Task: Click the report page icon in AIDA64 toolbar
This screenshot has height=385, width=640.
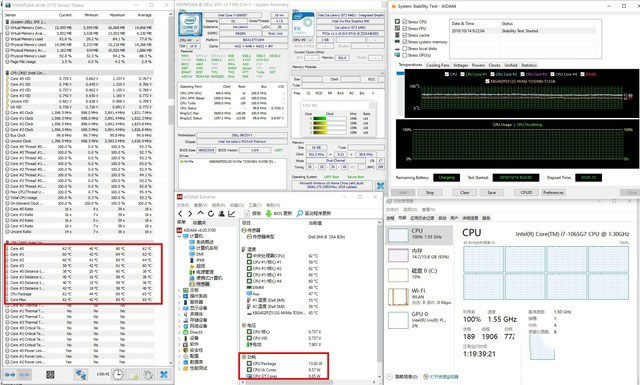Action: pyautogui.click(x=247, y=214)
